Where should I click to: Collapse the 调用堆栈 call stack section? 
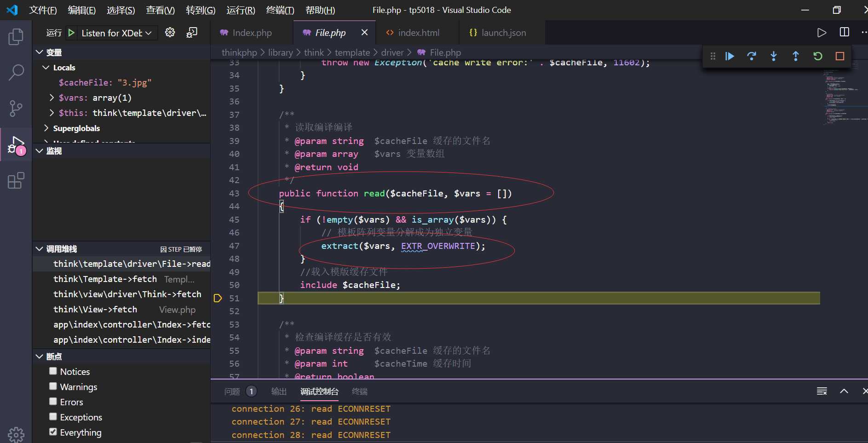40,249
